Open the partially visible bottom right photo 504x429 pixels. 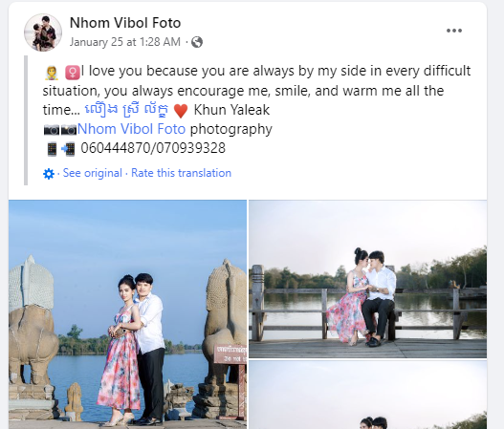[367, 395]
